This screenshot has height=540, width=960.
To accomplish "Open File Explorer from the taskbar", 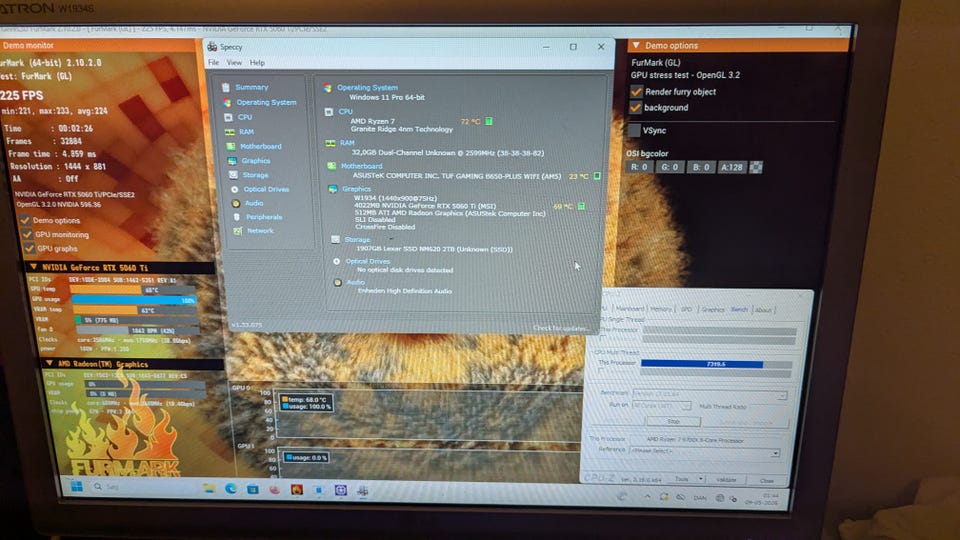I will (209, 488).
